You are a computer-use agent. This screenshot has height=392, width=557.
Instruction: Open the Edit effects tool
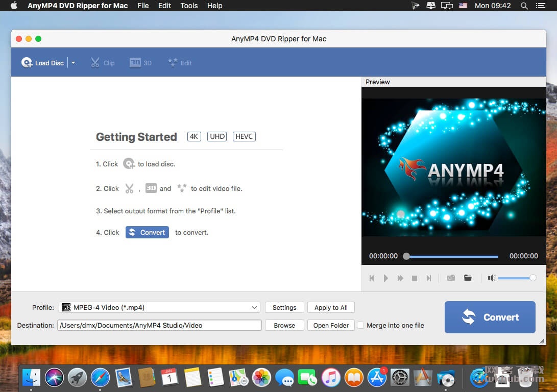180,63
